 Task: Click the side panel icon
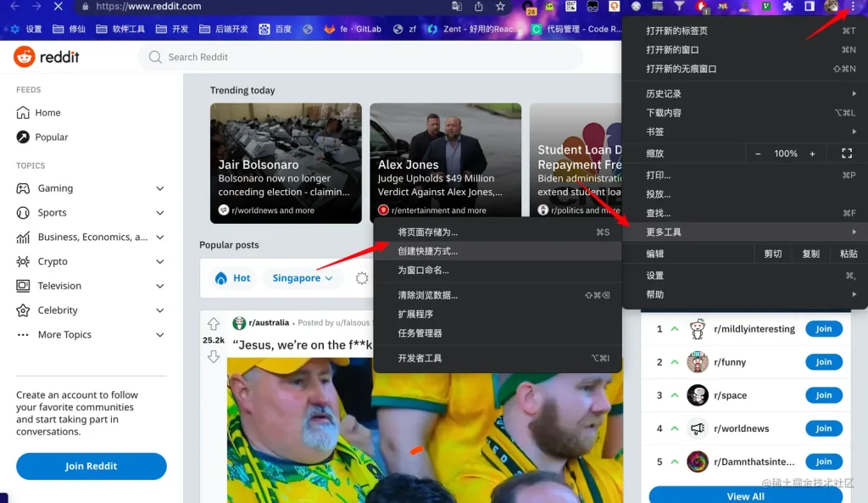click(810, 6)
